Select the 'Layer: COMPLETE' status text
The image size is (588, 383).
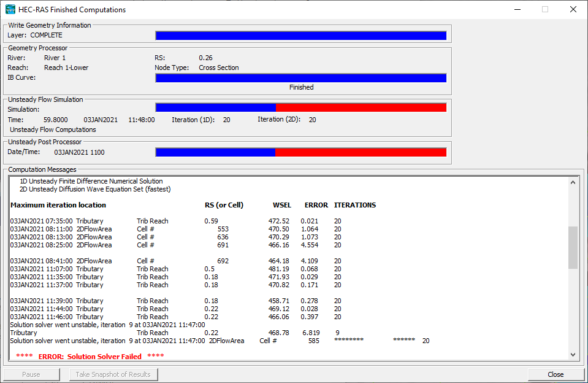click(x=35, y=36)
